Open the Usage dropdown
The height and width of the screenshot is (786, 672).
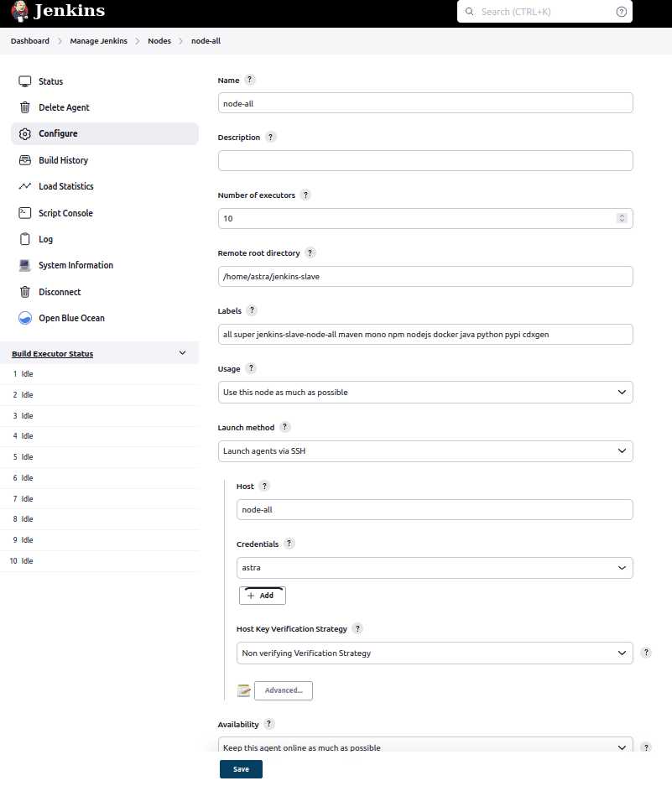click(425, 392)
